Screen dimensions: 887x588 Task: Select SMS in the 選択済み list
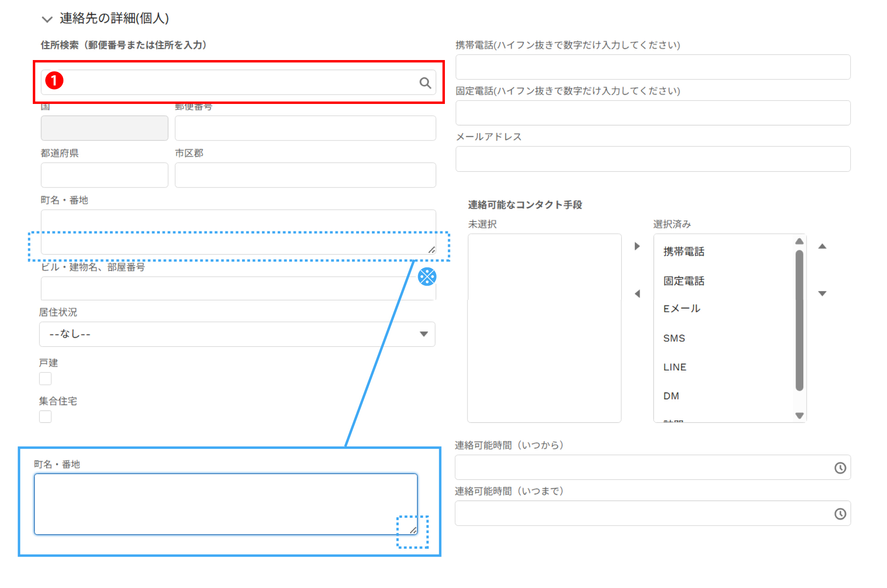(x=674, y=338)
